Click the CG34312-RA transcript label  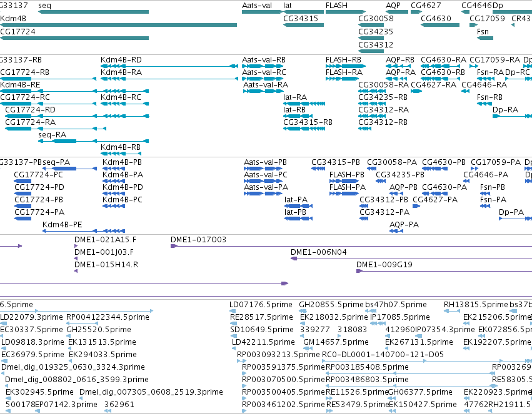coord(383,110)
